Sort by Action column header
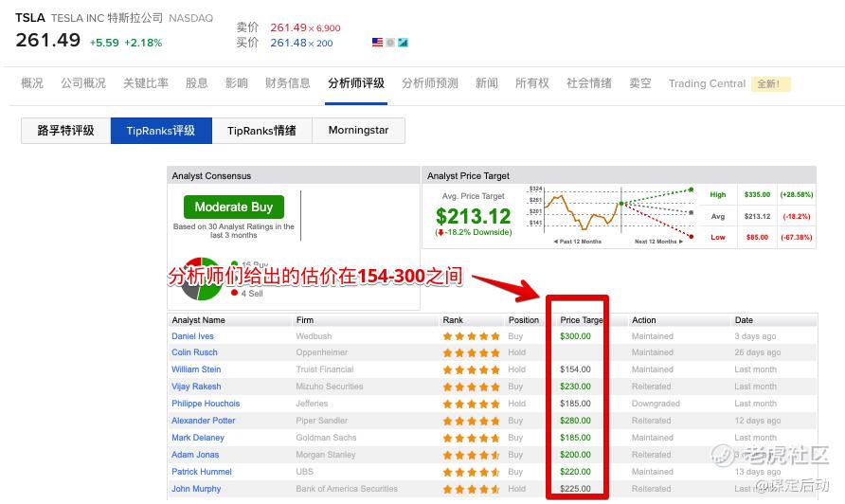The height and width of the screenshot is (504, 845). (643, 320)
